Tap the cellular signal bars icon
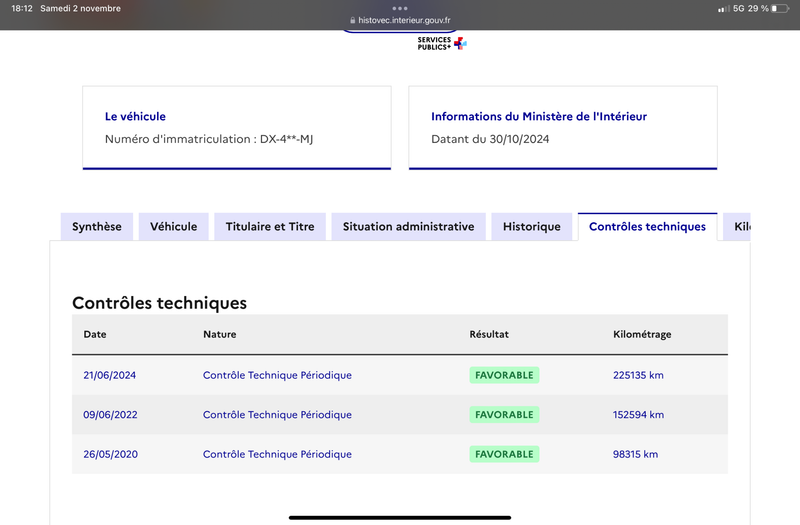800x525 pixels. tap(723, 9)
